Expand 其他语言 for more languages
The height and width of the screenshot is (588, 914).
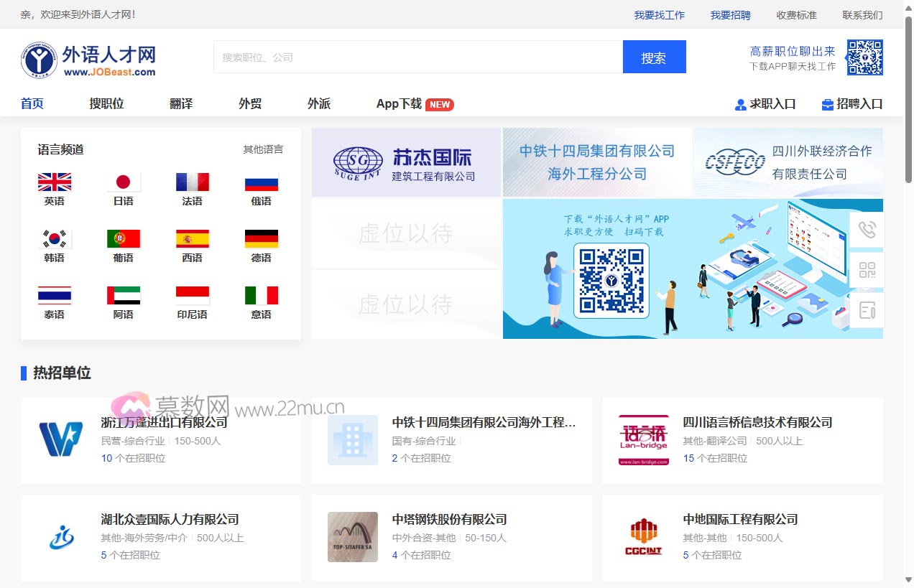263,149
